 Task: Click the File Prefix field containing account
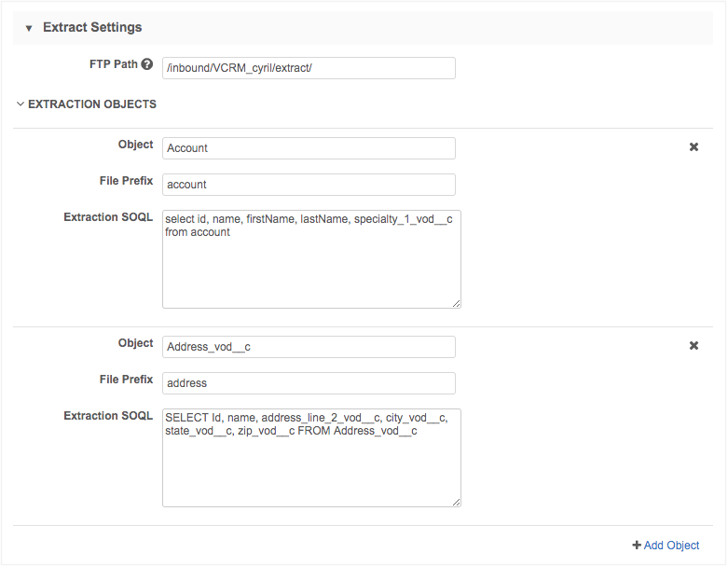pos(309,185)
